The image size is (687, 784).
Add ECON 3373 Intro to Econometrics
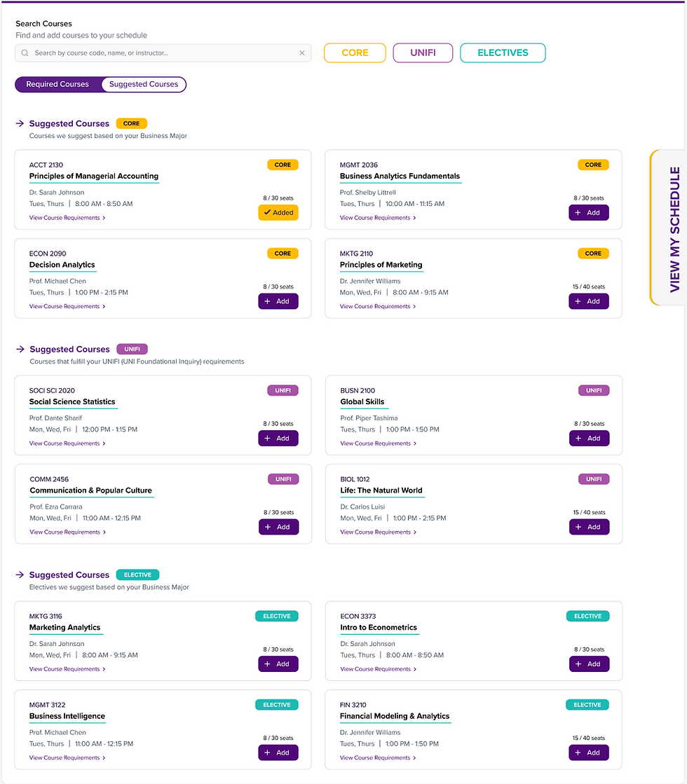589,663
